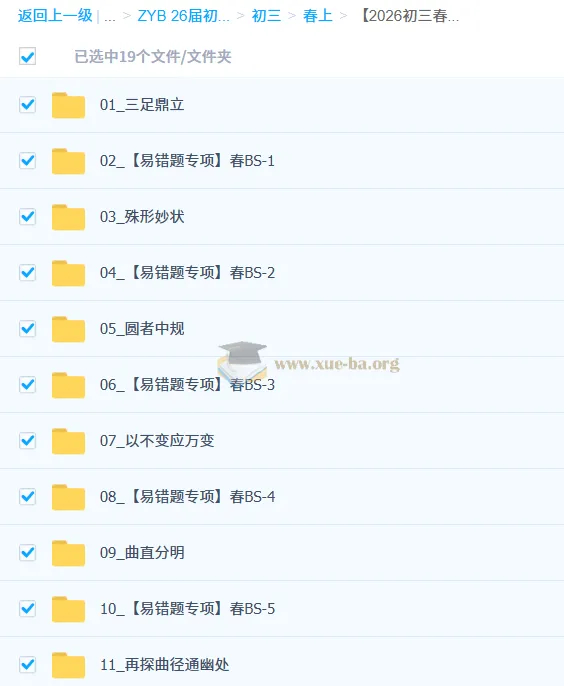Open folder icon for 08_【易错题专项】春BS-4
Screen dimensions: 564x686
pyautogui.click(x=68, y=497)
